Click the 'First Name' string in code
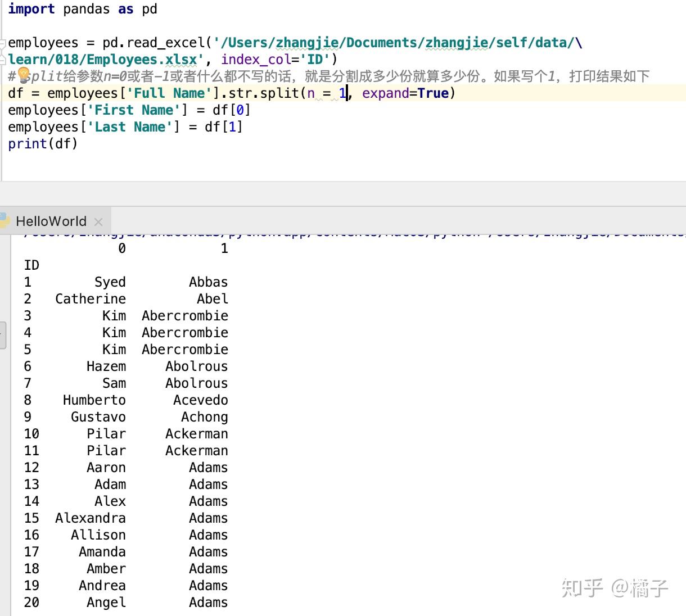Viewport: 686px width, 616px height. 138,110
